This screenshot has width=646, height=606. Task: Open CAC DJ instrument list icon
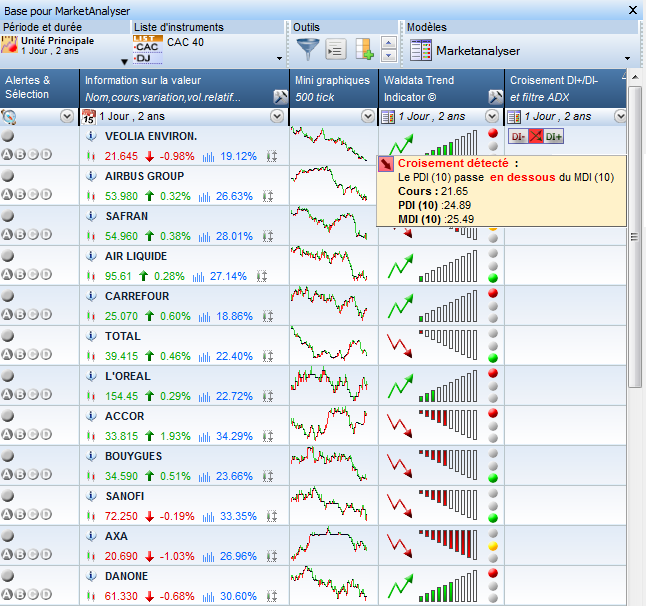click(x=147, y=50)
